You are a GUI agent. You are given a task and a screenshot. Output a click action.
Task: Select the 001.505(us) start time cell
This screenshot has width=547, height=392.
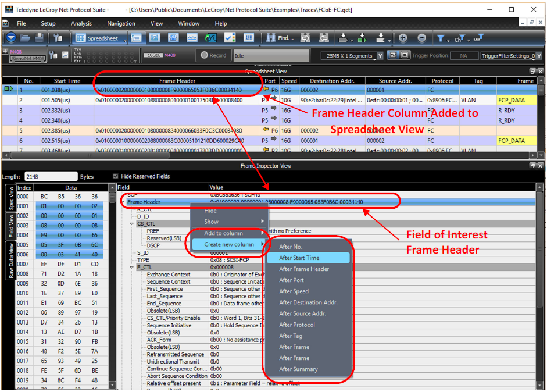67,100
